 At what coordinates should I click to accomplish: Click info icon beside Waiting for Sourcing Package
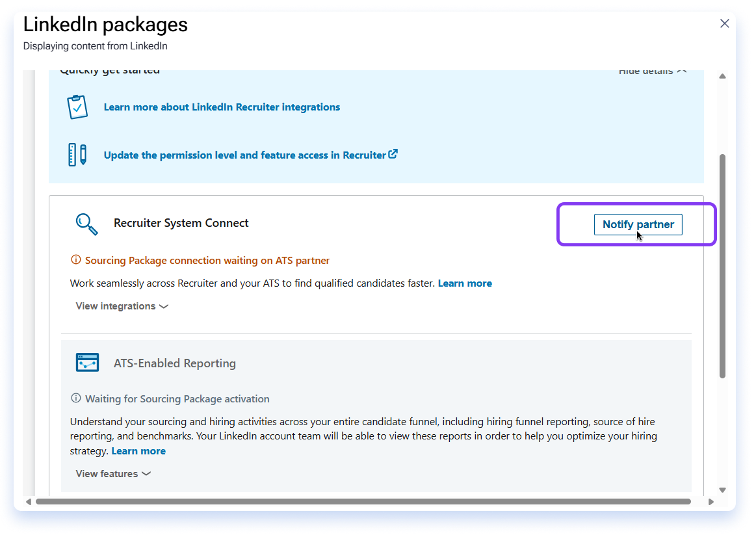(x=75, y=398)
